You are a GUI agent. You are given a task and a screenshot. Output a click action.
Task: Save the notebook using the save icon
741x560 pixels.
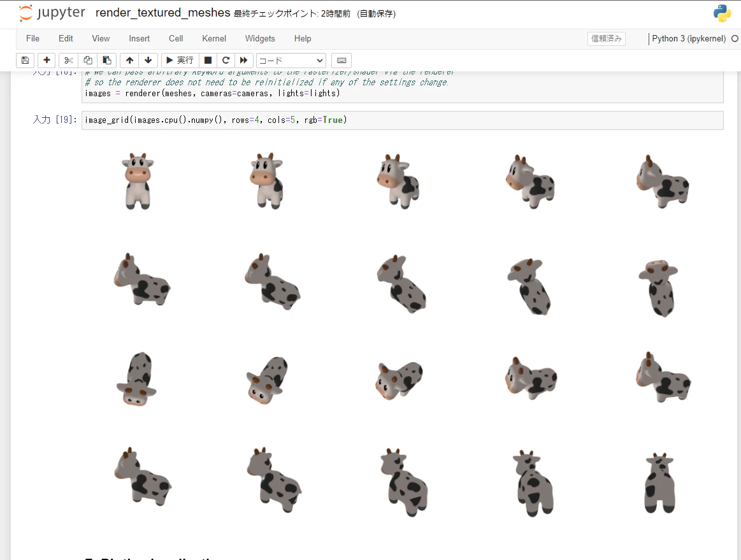24,60
